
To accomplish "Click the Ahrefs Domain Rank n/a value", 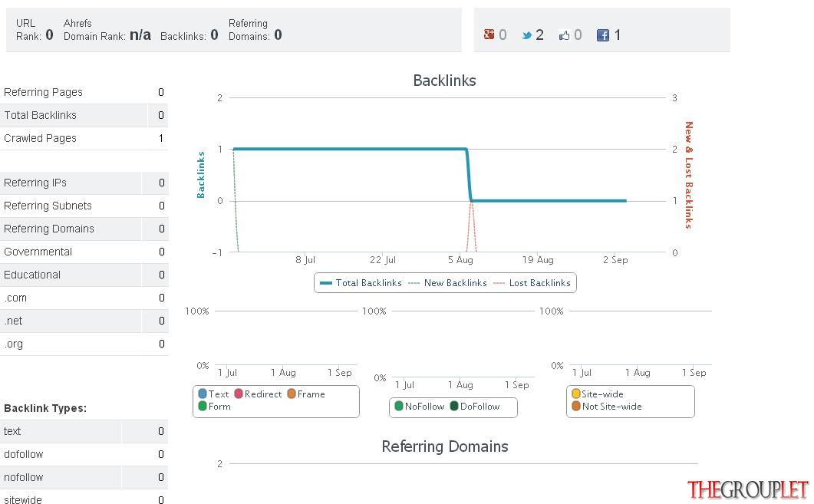I will (140, 35).
